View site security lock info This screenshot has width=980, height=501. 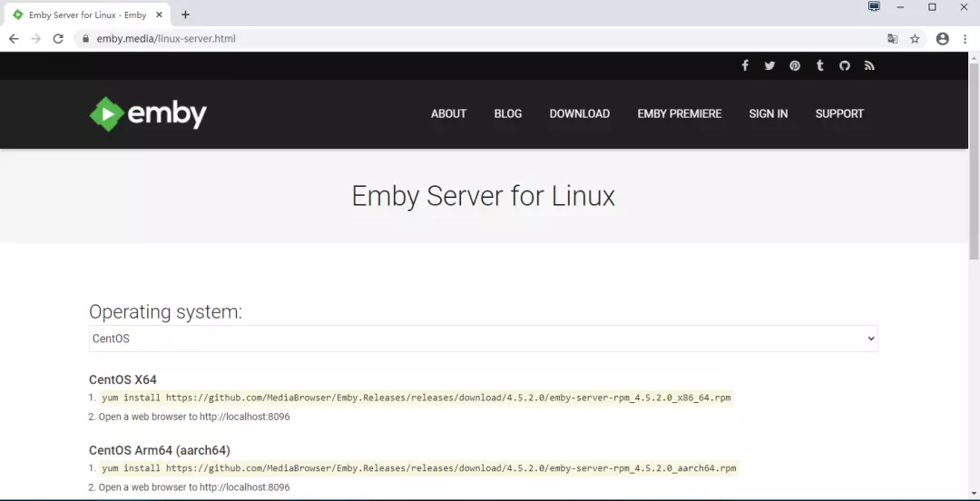coord(85,39)
